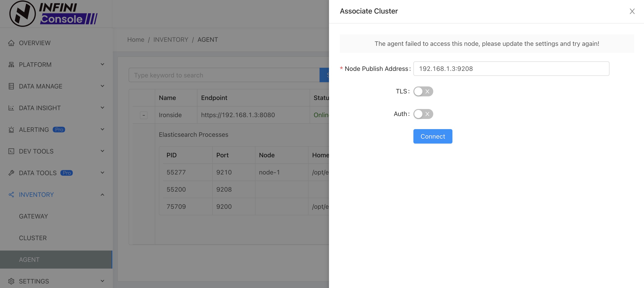Select the Agent submenu item
Viewport: 644px width, 288px height.
point(56,260)
